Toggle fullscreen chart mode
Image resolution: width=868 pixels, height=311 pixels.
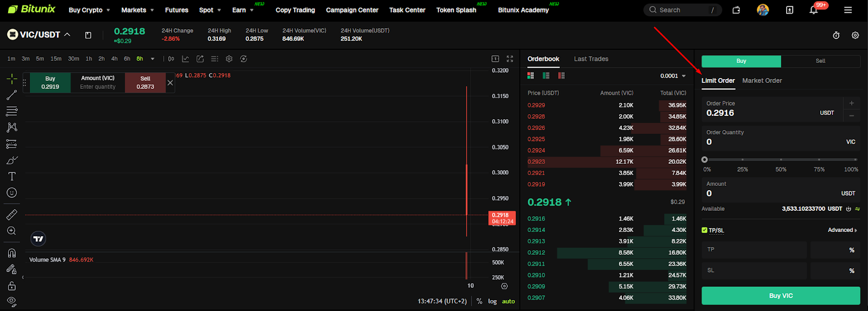[510, 59]
